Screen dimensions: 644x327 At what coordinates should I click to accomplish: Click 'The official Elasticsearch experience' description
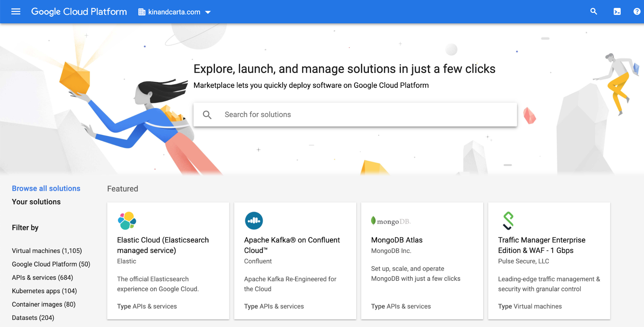pyautogui.click(x=158, y=284)
